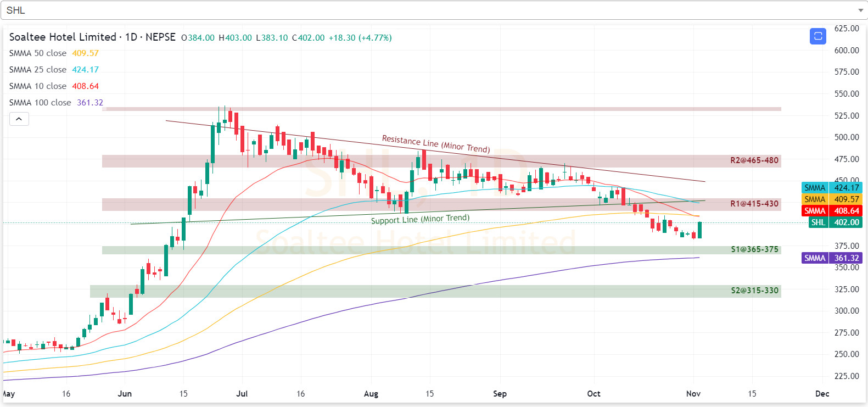Select the SMMA 50 close indicator
This screenshot has width=868, height=407.
click(x=54, y=53)
